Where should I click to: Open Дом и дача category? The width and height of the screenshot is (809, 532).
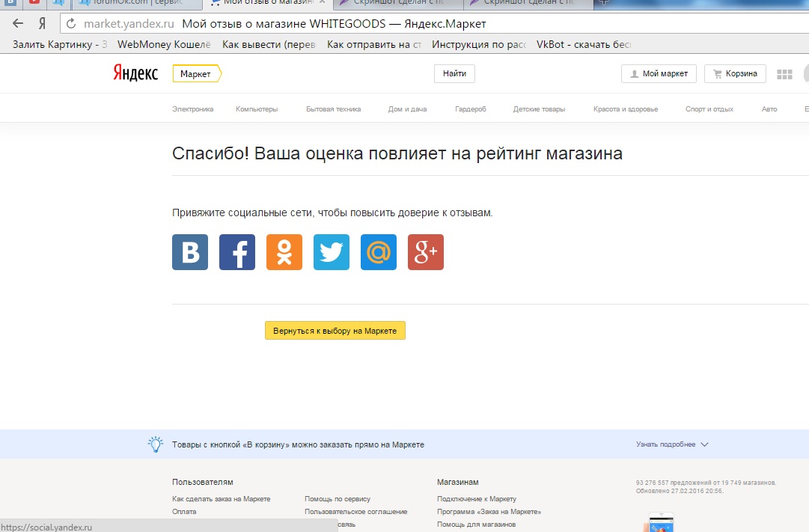(408, 109)
